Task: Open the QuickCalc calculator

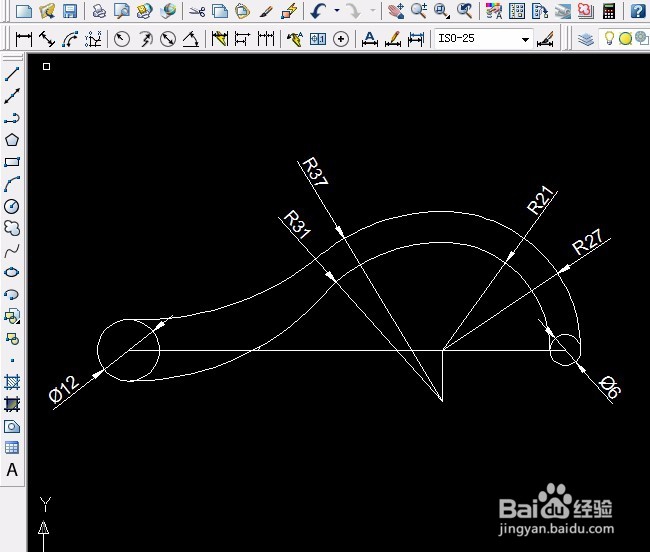Action: click(x=609, y=10)
